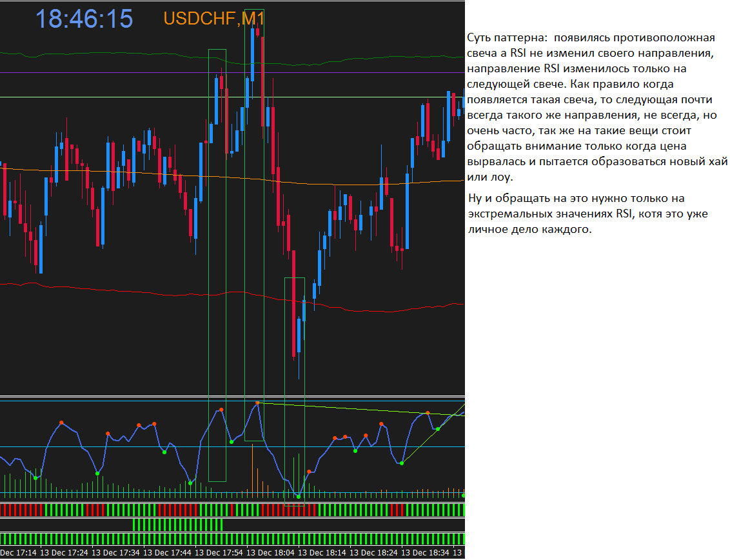This screenshot has width=730, height=560.
Task: Select the 13 Dec 17:24 time axis label
Action: point(64,552)
